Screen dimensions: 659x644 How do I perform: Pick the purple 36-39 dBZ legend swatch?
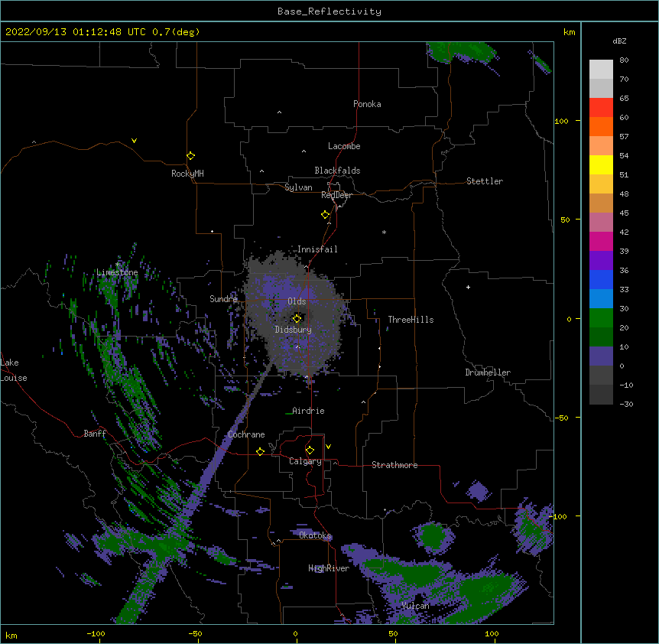(x=601, y=261)
